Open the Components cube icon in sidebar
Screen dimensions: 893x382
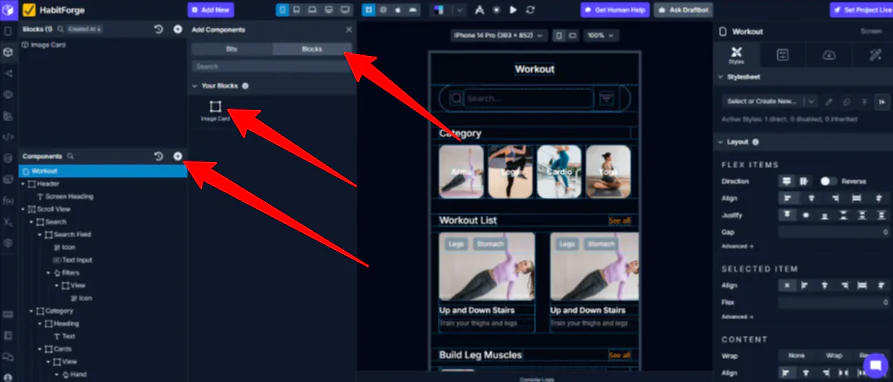click(x=7, y=52)
